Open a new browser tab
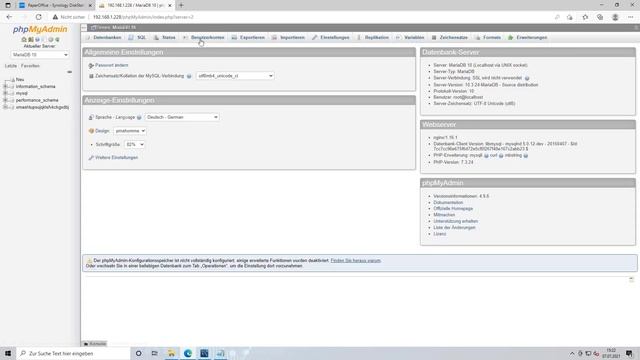This screenshot has width=640, height=360. [181, 5]
